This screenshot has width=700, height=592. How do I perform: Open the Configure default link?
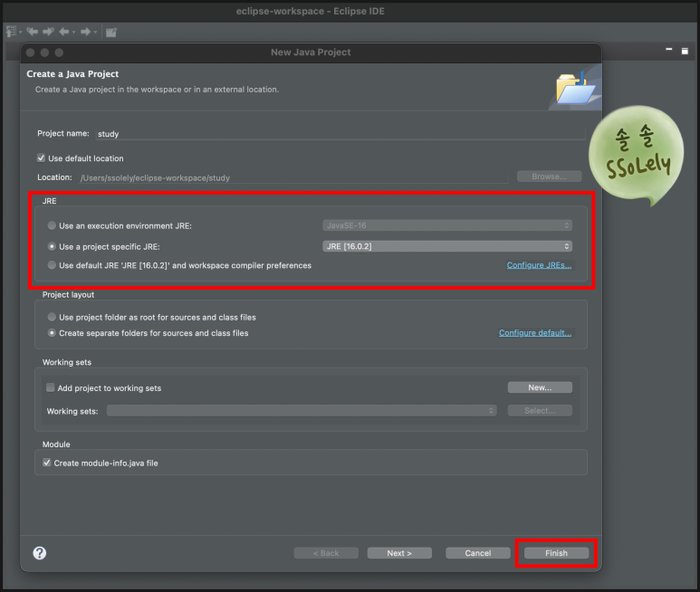pos(535,333)
